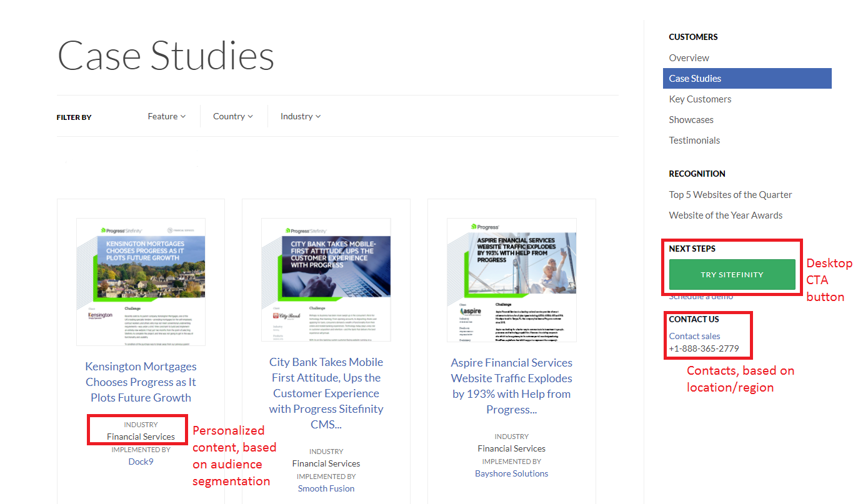The width and height of the screenshot is (863, 504).
Task: Open the Overview sidebar item
Action: point(689,57)
